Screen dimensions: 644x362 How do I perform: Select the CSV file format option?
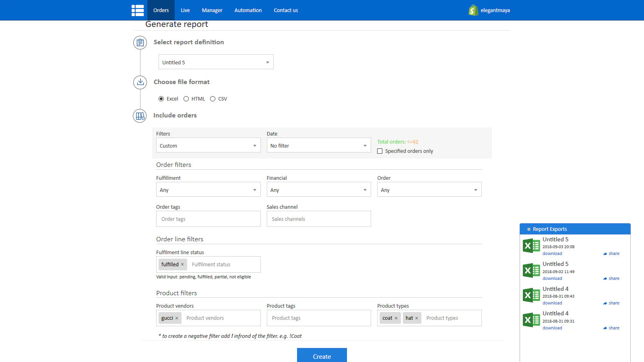tap(213, 99)
